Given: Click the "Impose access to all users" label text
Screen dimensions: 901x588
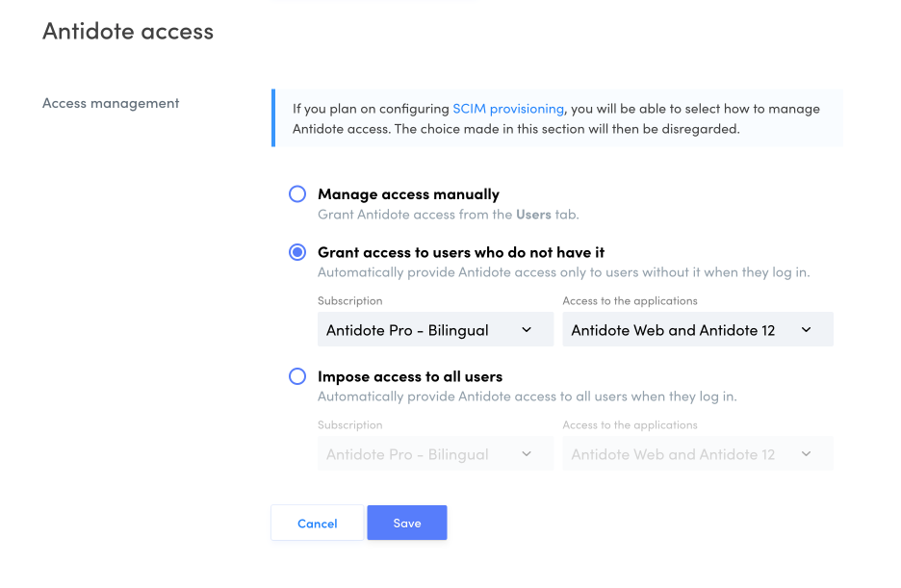Looking at the screenshot, I should [410, 376].
